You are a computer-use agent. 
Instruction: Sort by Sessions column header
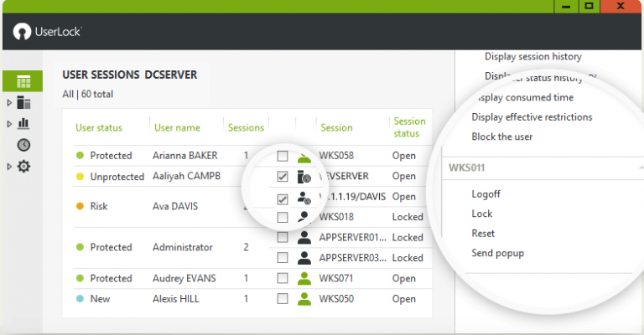(246, 128)
